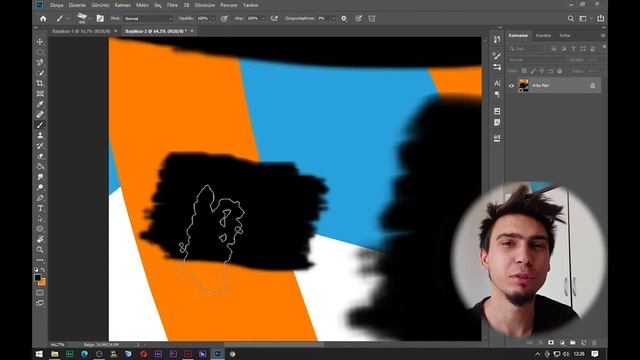Select the Brush tool in left toolbar
The image size is (640, 360).
[40, 125]
